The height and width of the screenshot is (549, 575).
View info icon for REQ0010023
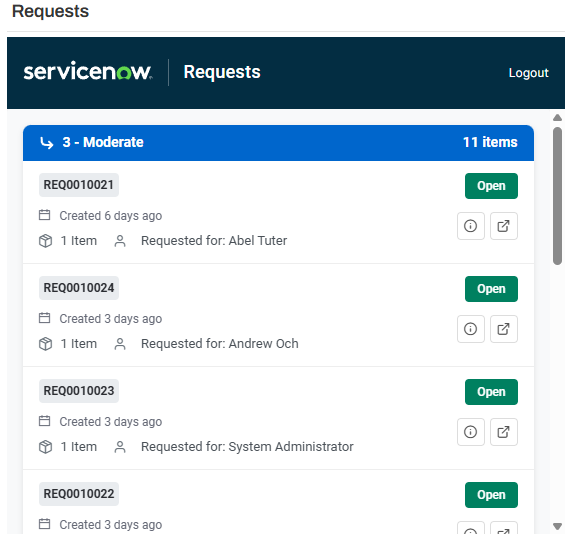click(x=471, y=432)
